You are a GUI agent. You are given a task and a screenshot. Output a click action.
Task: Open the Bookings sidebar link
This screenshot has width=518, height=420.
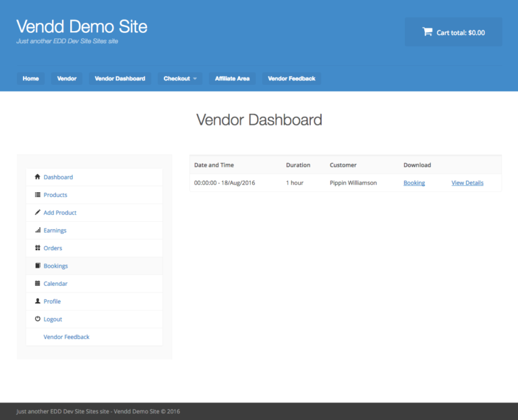(55, 266)
